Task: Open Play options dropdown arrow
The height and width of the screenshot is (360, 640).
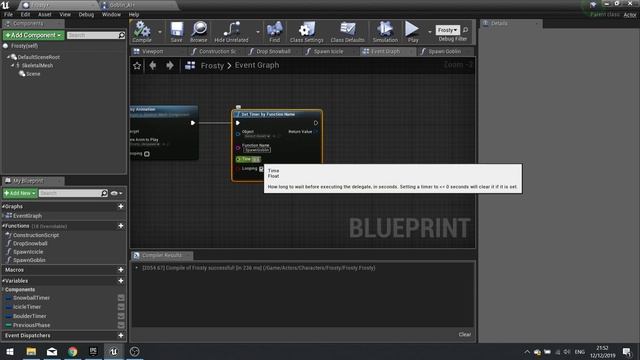Action: click(x=429, y=32)
